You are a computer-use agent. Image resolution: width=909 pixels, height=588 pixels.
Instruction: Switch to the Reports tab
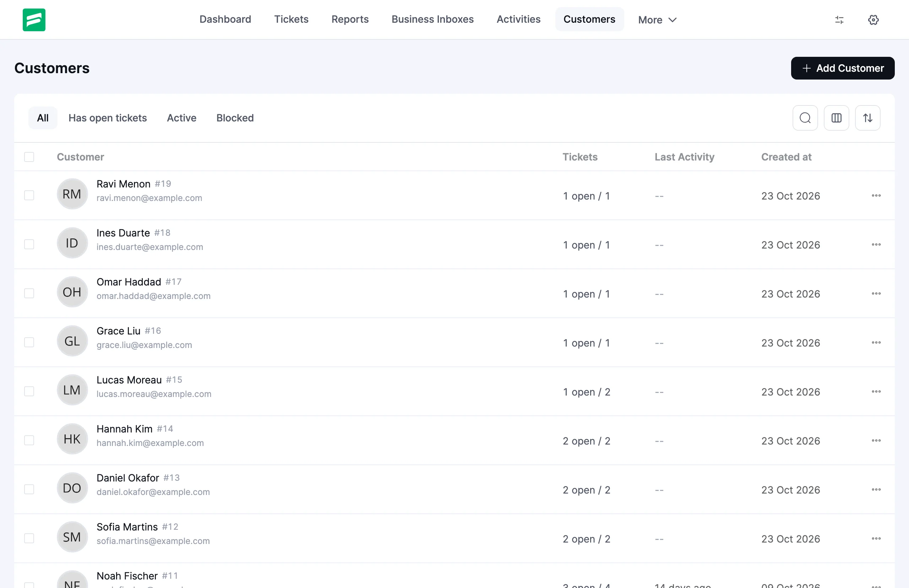pyautogui.click(x=350, y=20)
